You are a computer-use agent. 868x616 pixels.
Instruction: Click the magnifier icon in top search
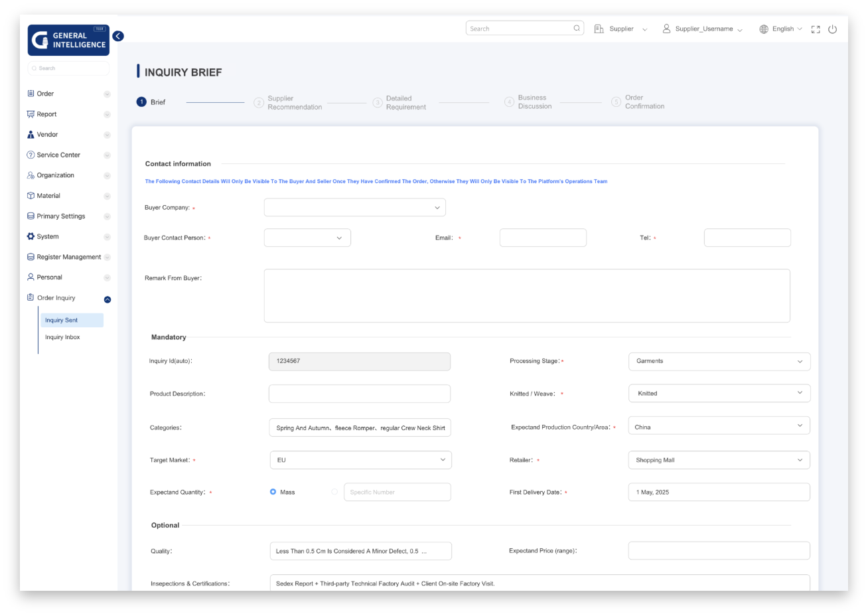point(577,28)
